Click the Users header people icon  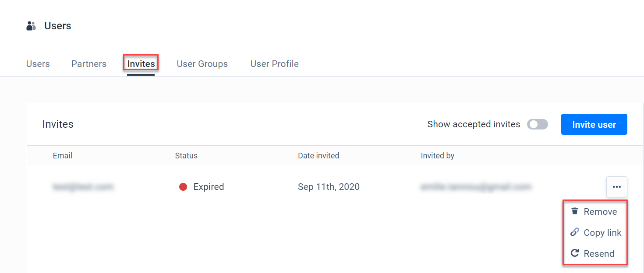[31, 25]
